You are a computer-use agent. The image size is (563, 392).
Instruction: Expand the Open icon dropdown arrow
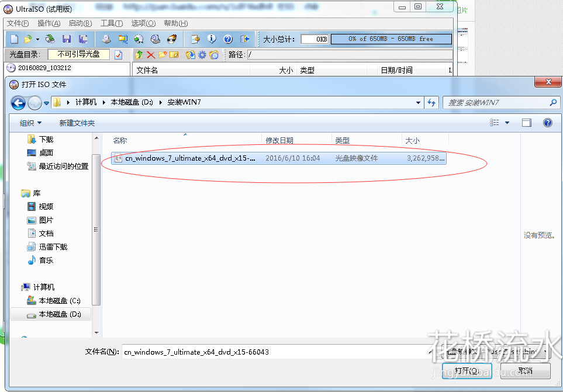pos(36,39)
